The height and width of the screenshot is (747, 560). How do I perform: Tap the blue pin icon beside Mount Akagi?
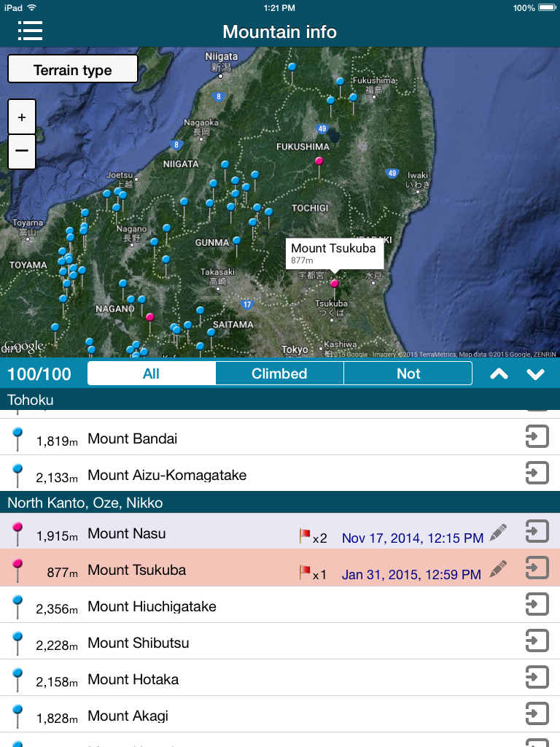point(17,716)
